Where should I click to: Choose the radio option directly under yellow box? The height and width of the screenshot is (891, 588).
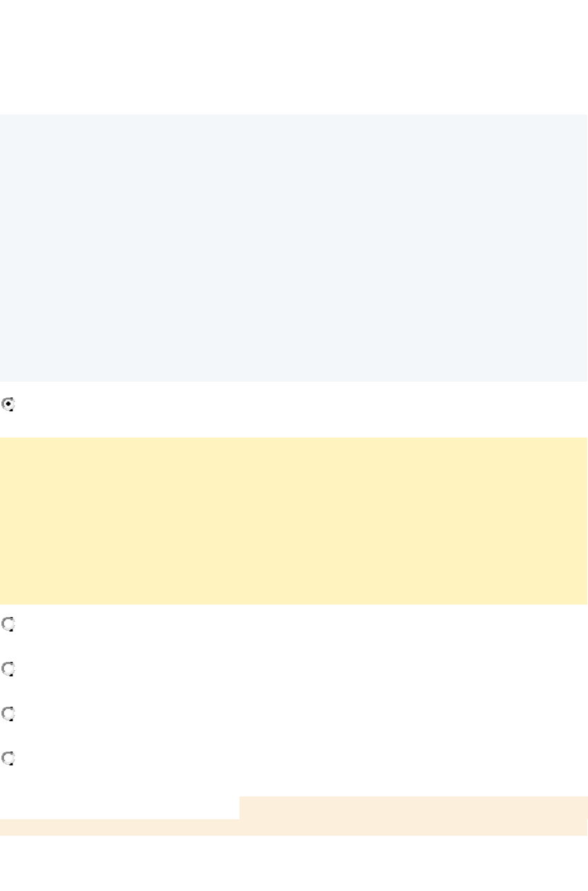pos(9,625)
